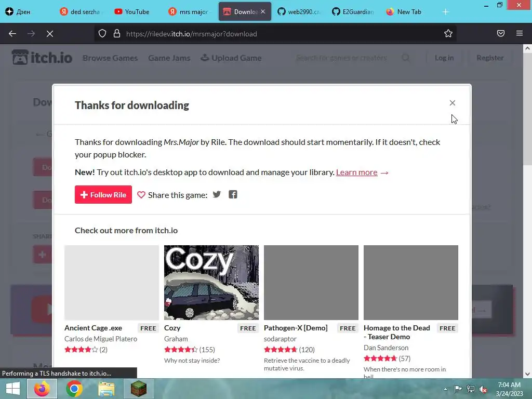Open author Graham's page
The image size is (532, 399).
176,339
